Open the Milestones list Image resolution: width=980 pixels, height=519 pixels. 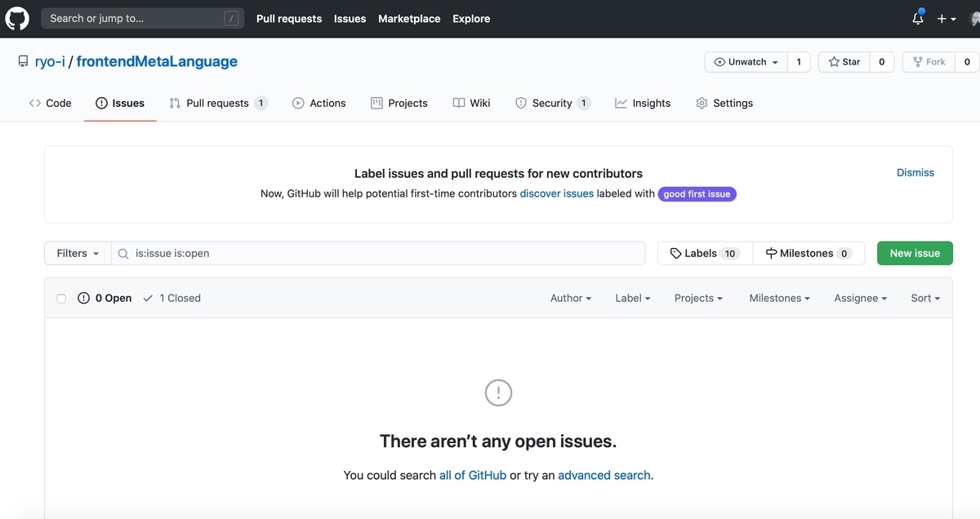808,253
